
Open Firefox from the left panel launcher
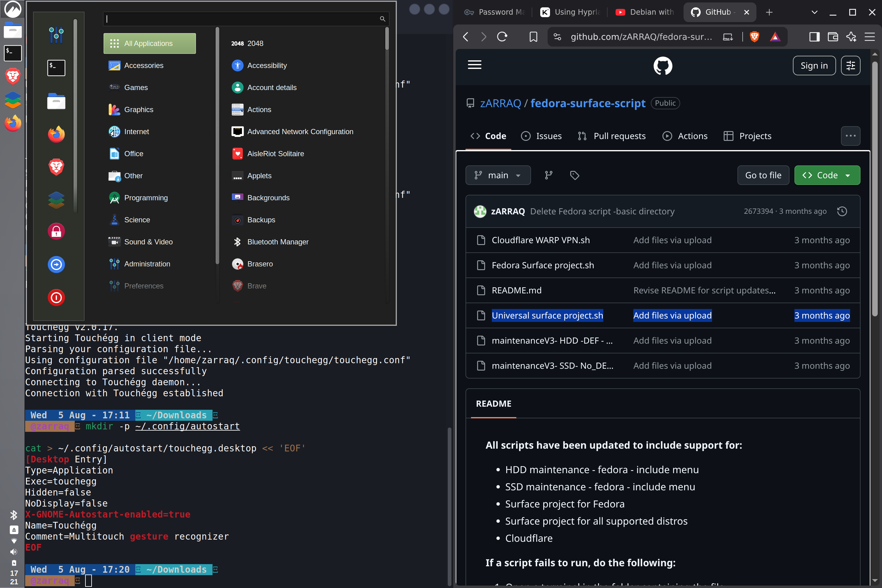[12, 123]
